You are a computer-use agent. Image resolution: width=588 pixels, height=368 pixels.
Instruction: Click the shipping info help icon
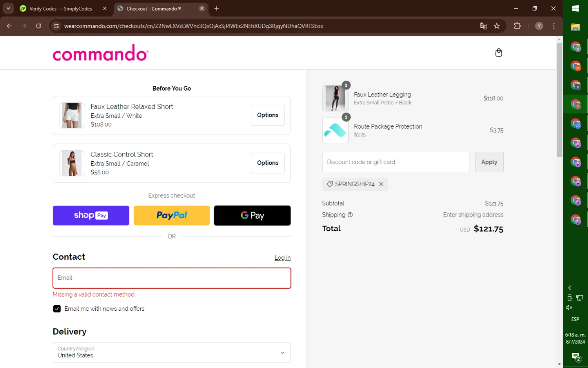[x=350, y=215]
